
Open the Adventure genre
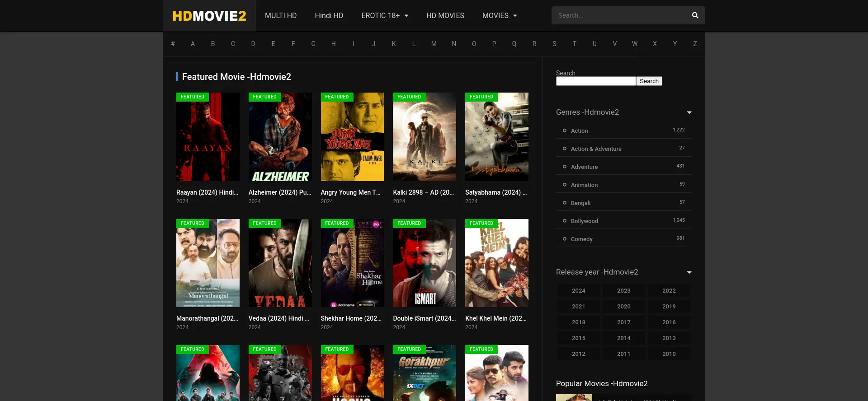584,167
